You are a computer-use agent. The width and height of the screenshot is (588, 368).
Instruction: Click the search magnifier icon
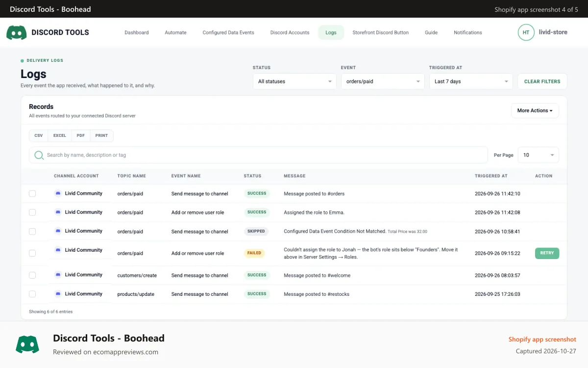[x=39, y=155]
